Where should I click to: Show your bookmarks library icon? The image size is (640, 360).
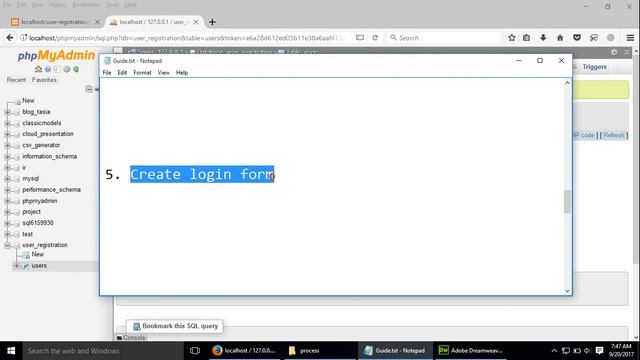tap(527, 38)
